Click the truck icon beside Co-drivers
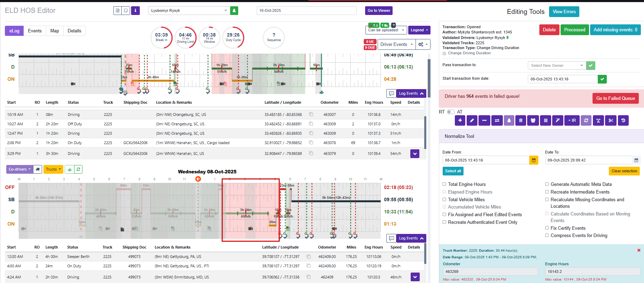The image size is (644, 283). pyautogui.click(x=38, y=169)
